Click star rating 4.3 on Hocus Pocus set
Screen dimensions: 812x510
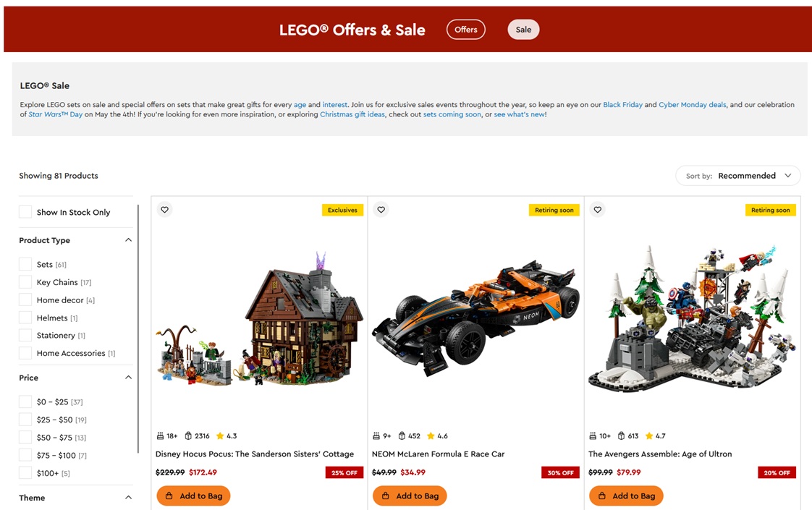(227, 436)
